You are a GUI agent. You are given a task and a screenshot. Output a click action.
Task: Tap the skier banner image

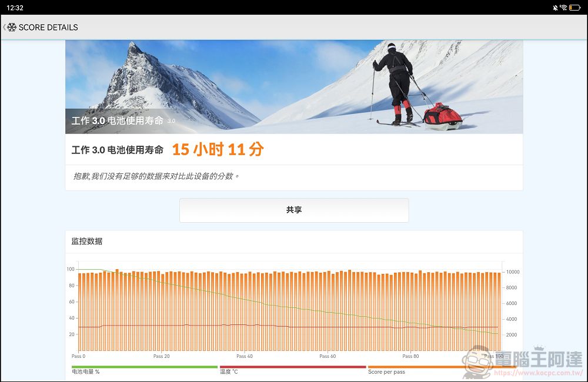coord(294,87)
